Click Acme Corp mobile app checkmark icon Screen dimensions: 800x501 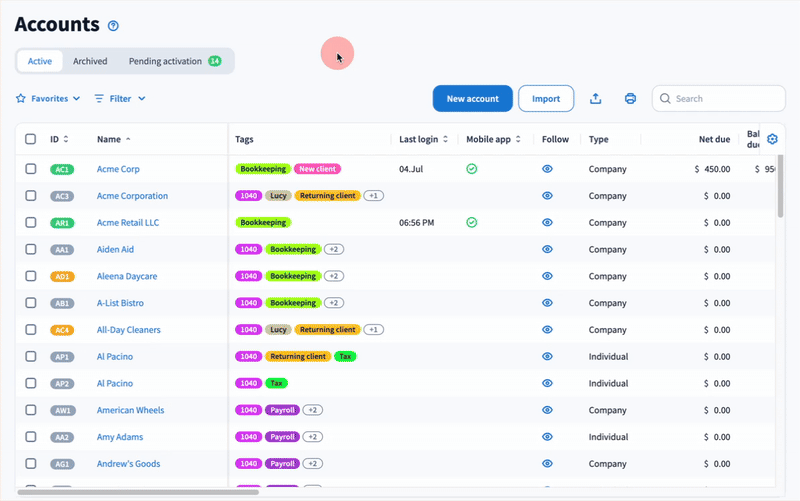click(472, 169)
